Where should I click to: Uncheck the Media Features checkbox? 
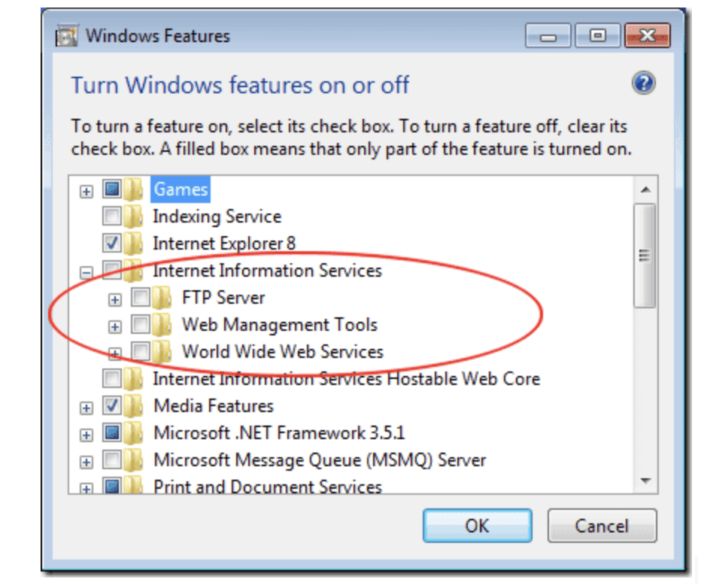click(x=112, y=406)
